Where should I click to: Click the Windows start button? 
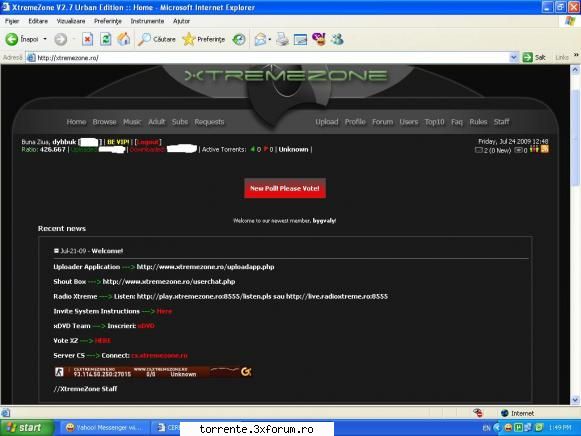point(24,428)
